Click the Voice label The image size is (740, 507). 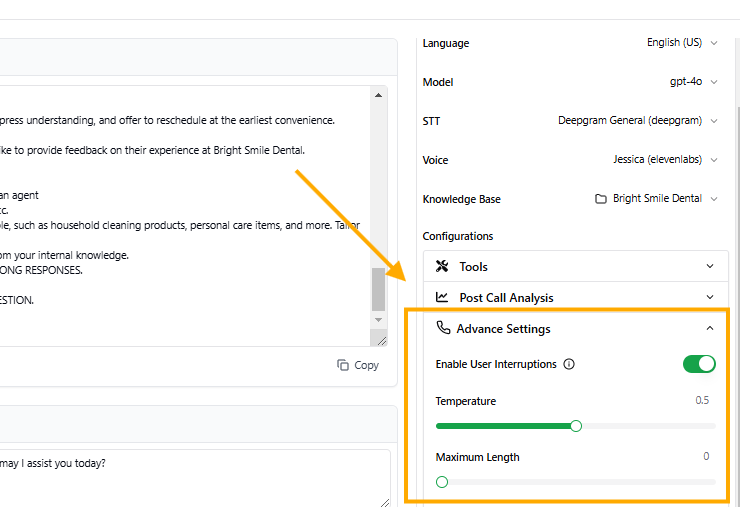[435, 160]
